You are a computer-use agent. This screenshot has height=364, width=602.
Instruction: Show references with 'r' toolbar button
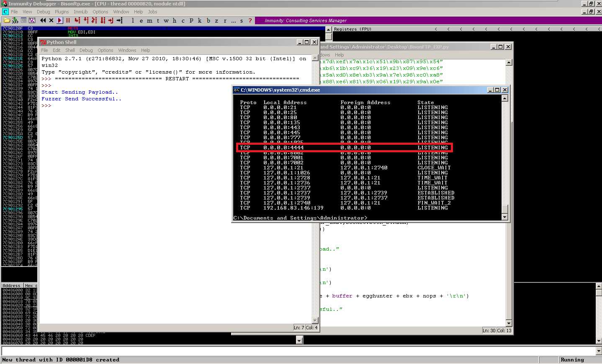(225, 20)
